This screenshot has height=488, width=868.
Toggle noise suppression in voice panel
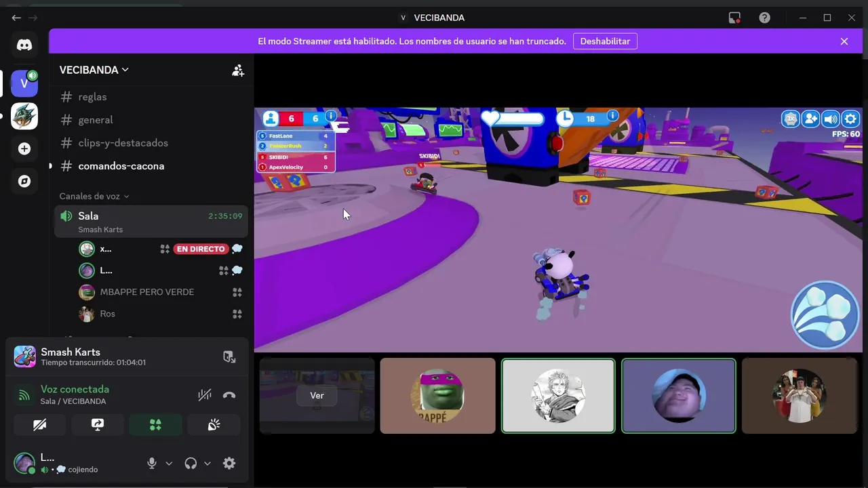(204, 395)
